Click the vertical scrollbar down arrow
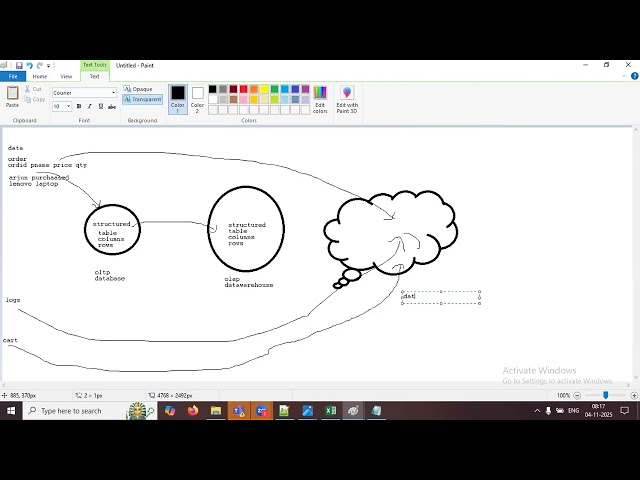 coord(636,378)
